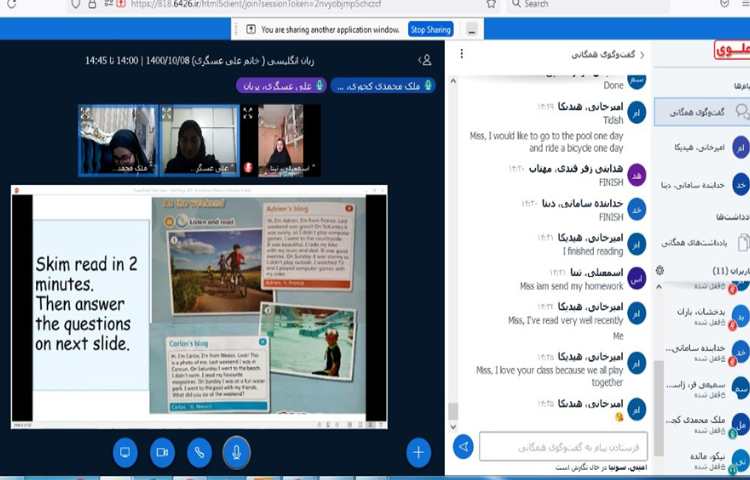
Task: Hide public chat via گفت‌وگوی همگانی header
Action: coord(607,55)
